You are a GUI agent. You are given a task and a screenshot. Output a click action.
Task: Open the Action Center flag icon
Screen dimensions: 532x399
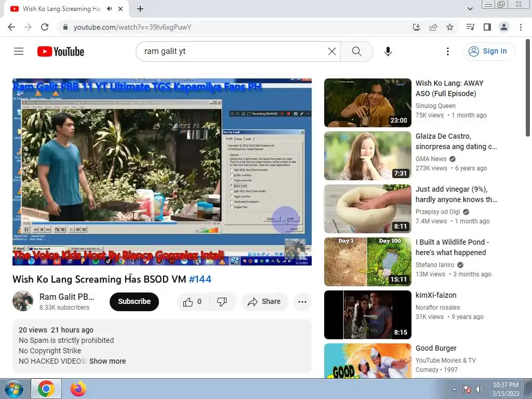coord(467,389)
